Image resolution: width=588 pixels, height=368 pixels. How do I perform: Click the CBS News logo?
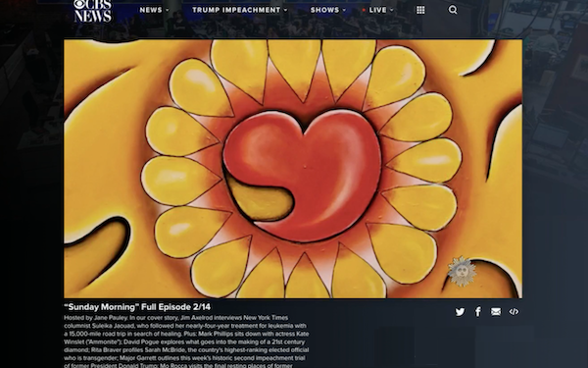pos(93,11)
